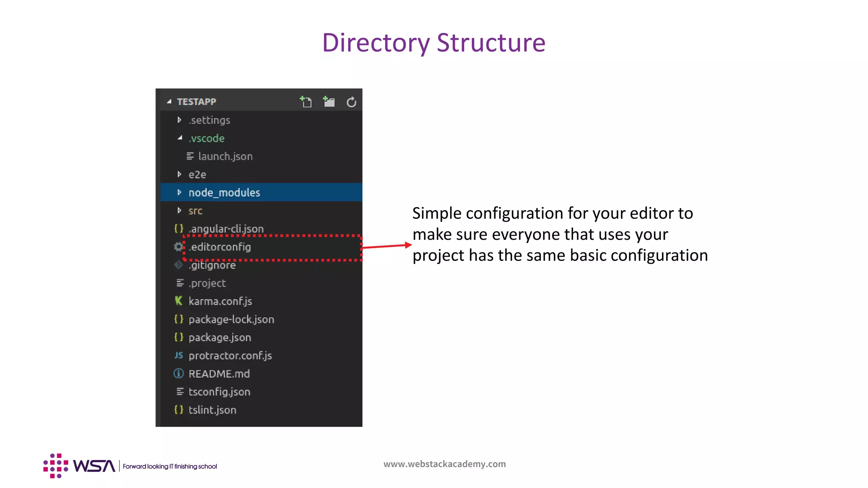Open tsconfig.json file
Viewport: 868px width, 488px height.
(219, 392)
